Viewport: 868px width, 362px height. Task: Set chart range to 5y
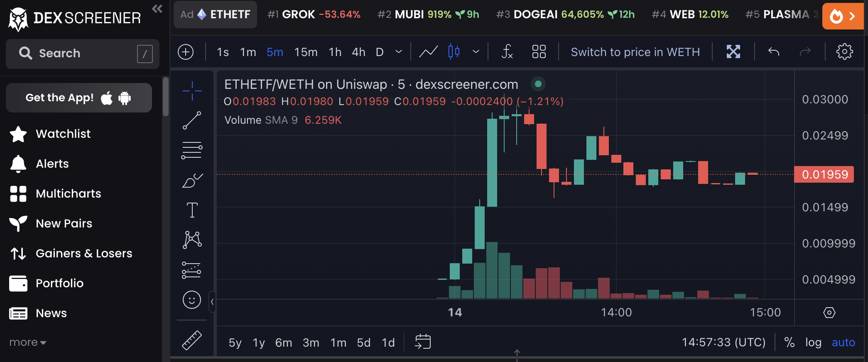click(235, 342)
